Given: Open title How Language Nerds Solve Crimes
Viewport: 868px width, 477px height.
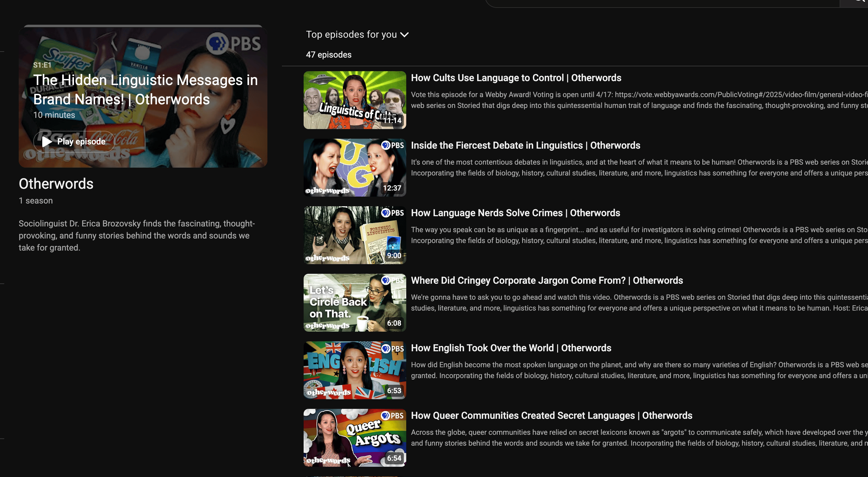Looking at the screenshot, I should [515, 213].
